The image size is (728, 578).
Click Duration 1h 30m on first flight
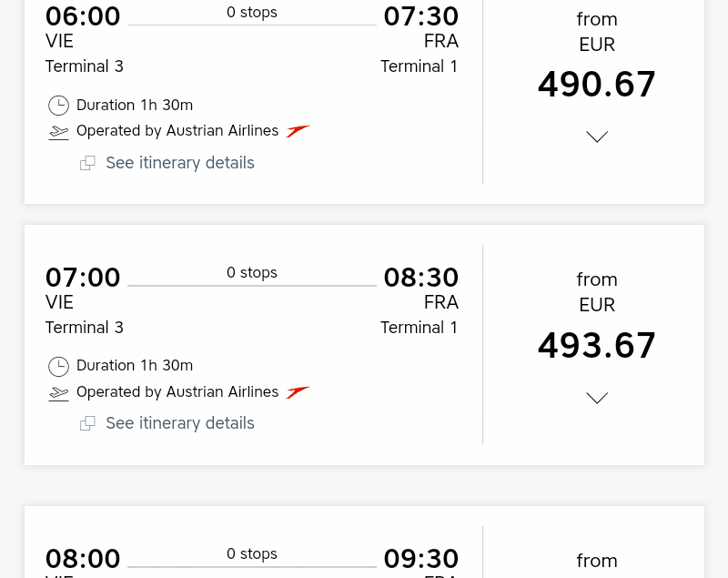coord(135,106)
